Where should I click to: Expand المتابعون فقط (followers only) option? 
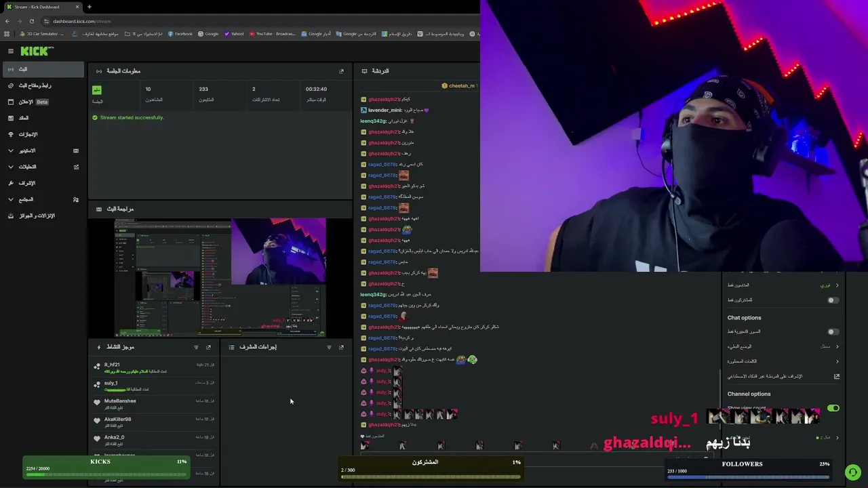click(x=783, y=285)
